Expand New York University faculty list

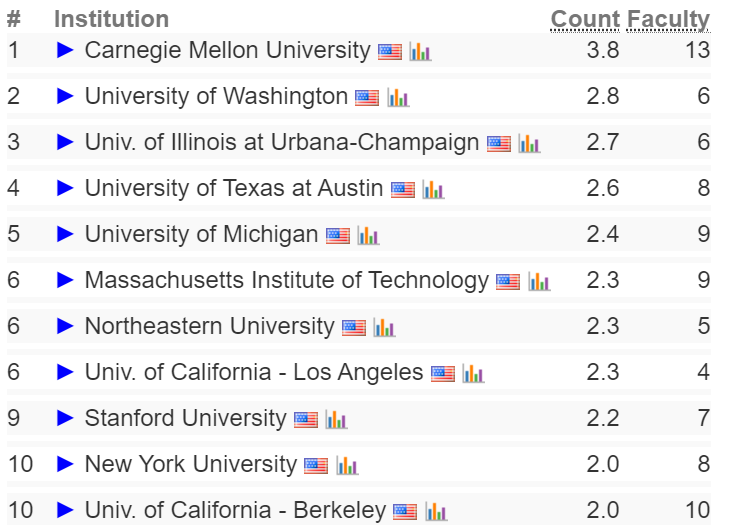pyautogui.click(x=65, y=464)
